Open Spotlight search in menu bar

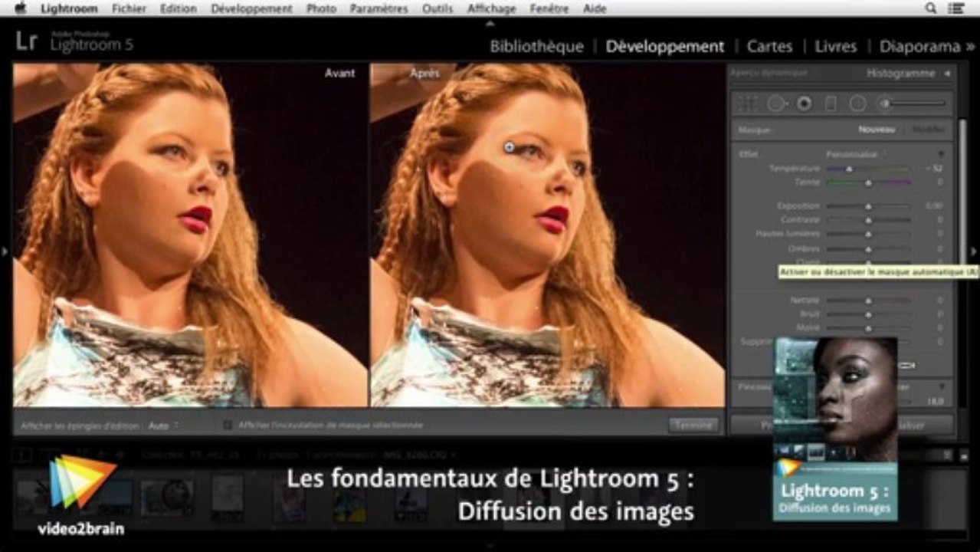click(931, 8)
